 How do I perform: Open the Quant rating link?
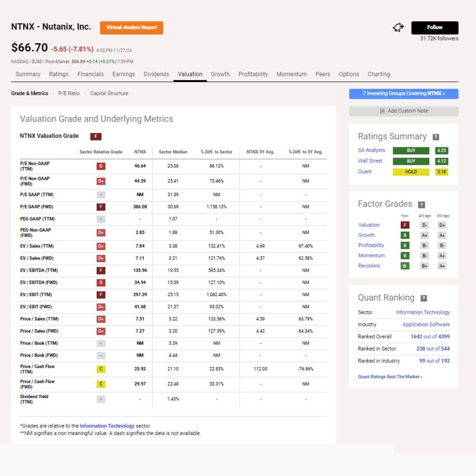(x=364, y=171)
